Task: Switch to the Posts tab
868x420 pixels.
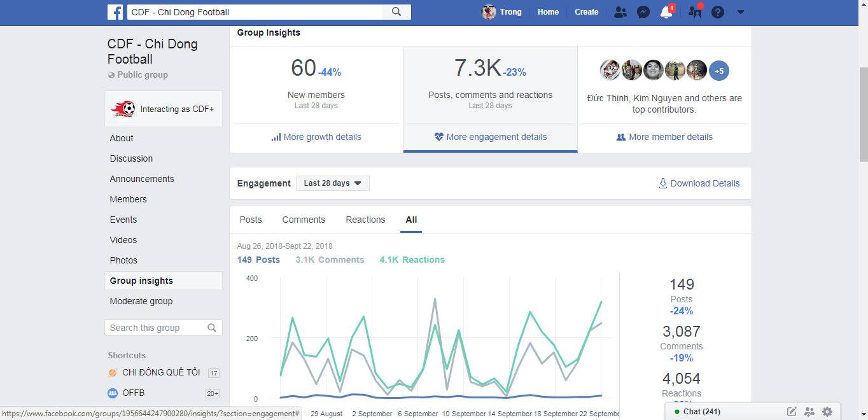Action: pos(251,220)
